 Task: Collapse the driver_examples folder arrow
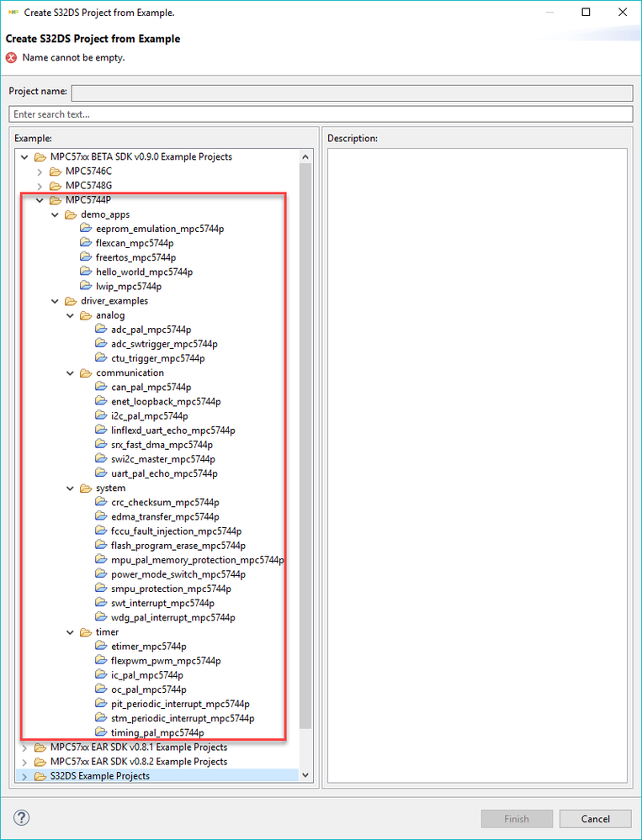[x=55, y=301]
